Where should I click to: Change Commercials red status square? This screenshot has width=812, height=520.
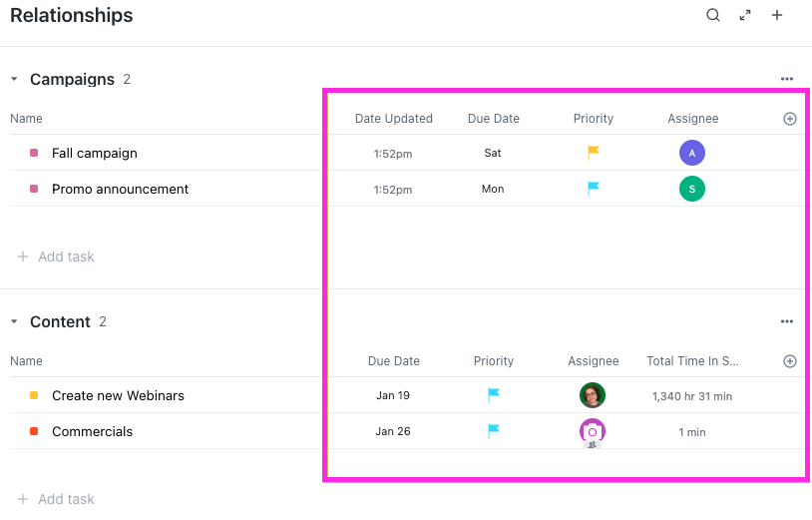(x=34, y=431)
